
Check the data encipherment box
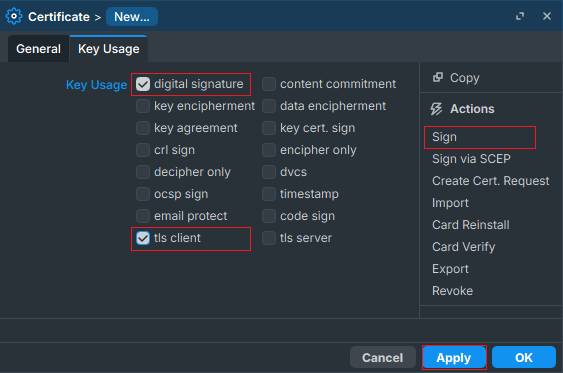(269, 106)
